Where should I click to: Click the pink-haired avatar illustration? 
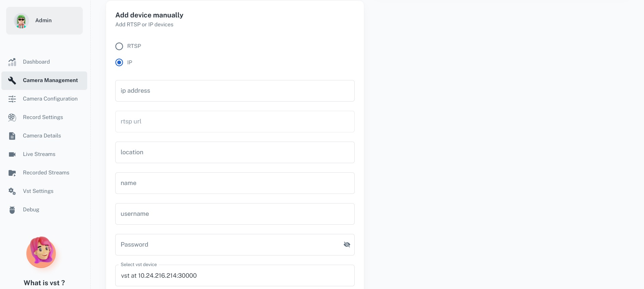[41, 252]
